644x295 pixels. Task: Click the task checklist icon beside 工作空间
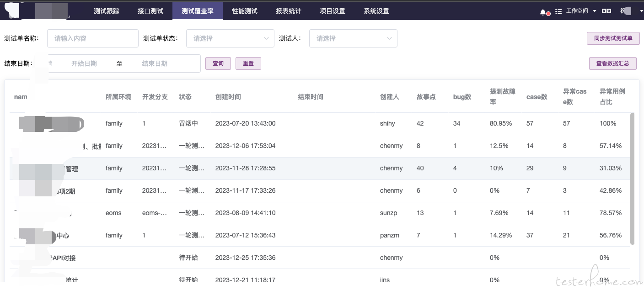pos(558,11)
